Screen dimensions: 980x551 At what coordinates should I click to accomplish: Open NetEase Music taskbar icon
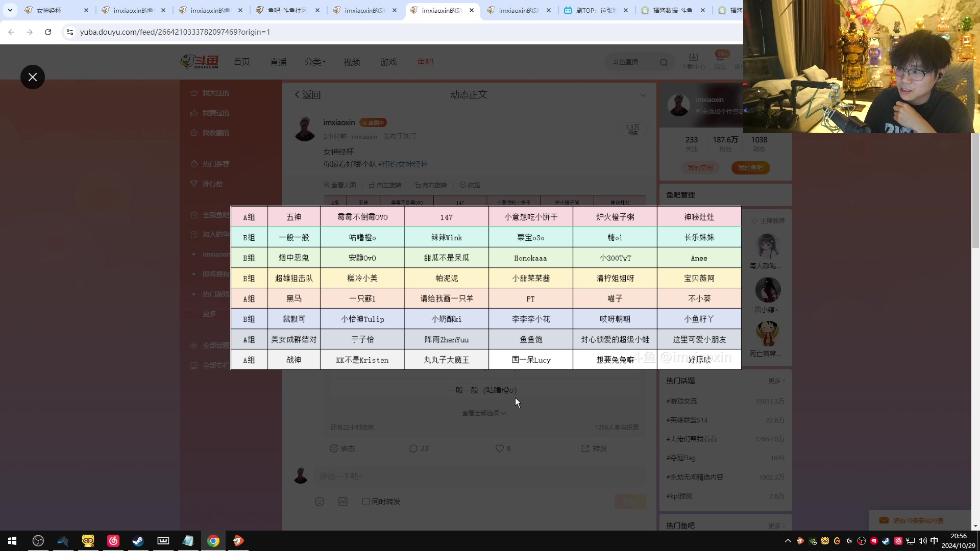point(113,541)
